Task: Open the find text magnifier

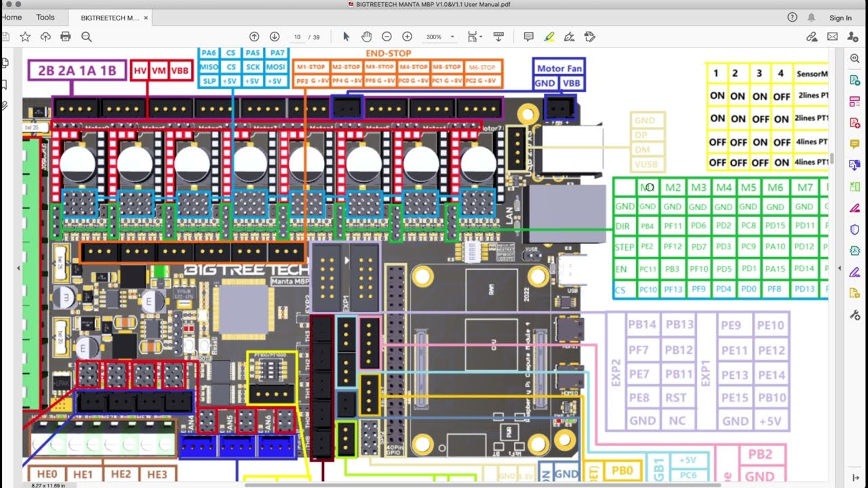Action: [86, 37]
